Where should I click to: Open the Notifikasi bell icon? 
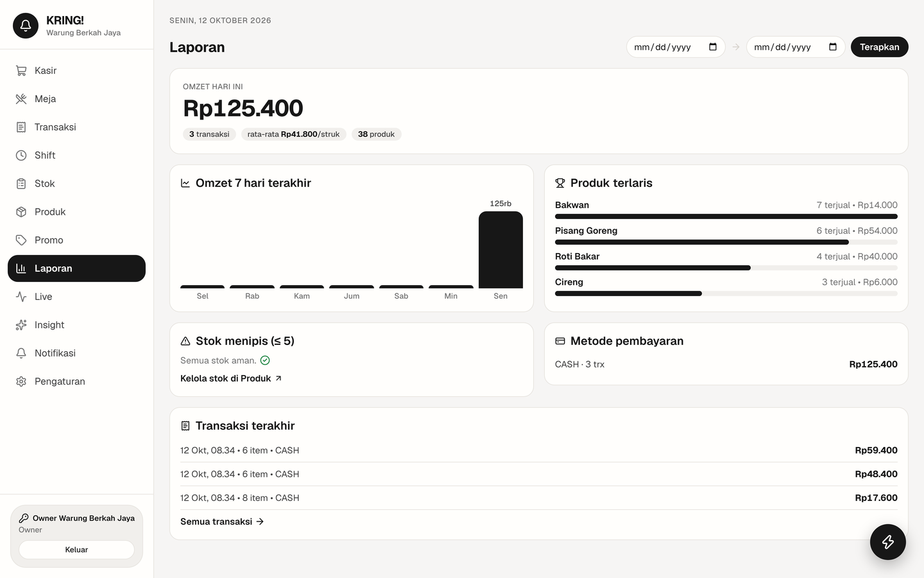tap(21, 353)
